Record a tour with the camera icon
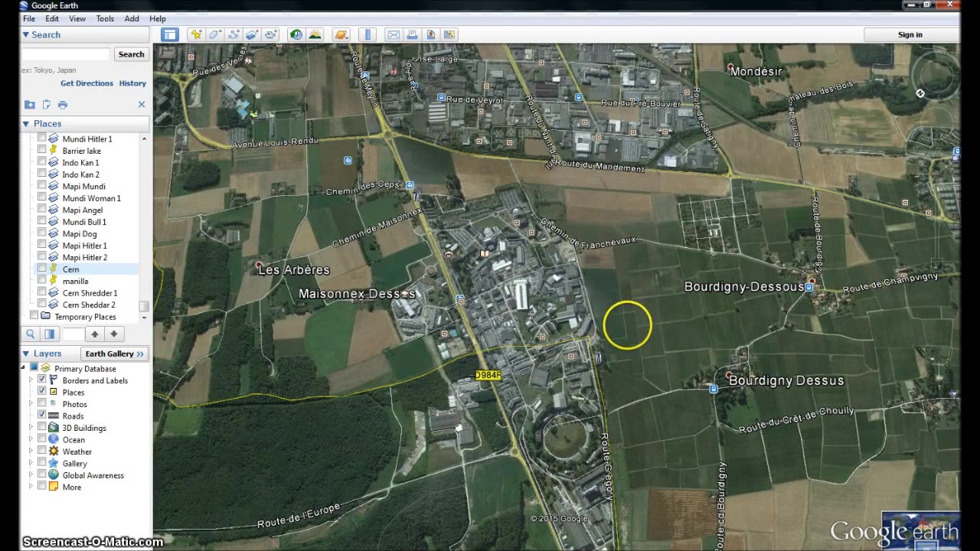This screenshot has width=980, height=551. click(271, 34)
